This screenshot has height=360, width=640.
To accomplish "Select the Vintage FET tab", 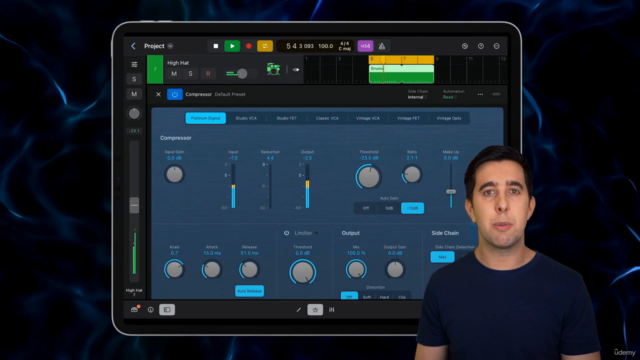I will (x=408, y=118).
